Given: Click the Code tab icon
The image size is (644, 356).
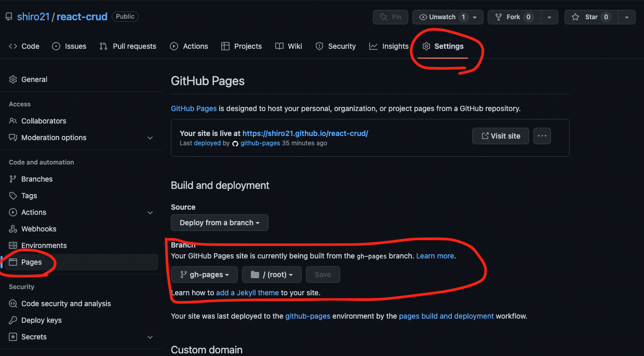Looking at the screenshot, I should tap(13, 46).
